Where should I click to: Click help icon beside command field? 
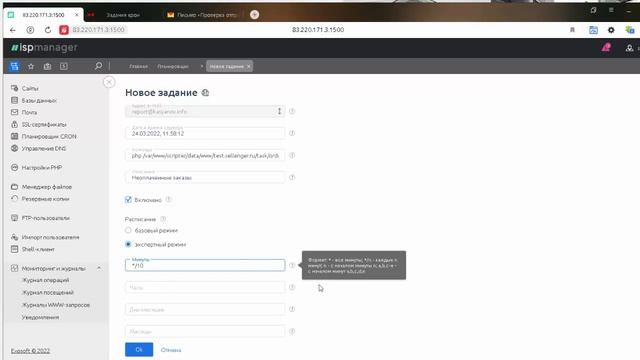click(292, 155)
